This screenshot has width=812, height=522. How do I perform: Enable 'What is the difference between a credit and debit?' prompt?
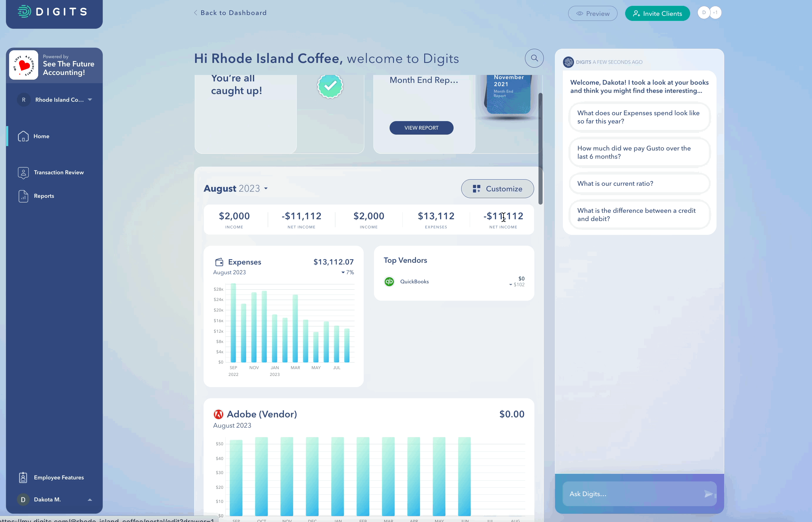click(639, 215)
